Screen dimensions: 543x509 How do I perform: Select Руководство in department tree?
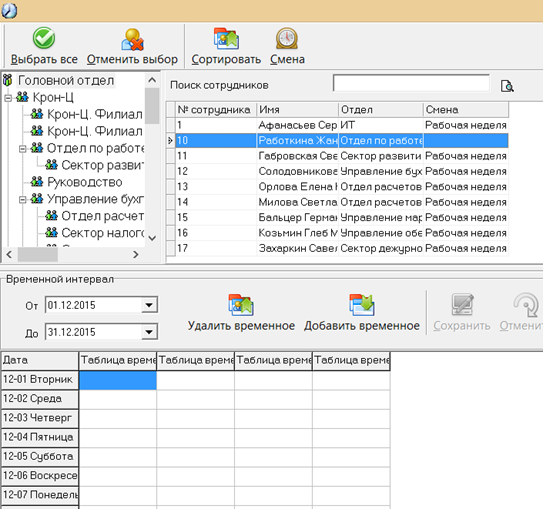(x=84, y=182)
